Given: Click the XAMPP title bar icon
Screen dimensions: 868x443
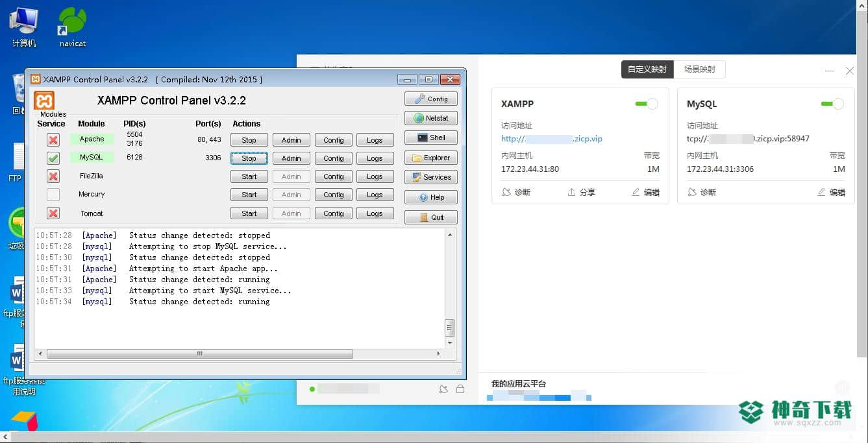Looking at the screenshot, I should click(x=36, y=79).
